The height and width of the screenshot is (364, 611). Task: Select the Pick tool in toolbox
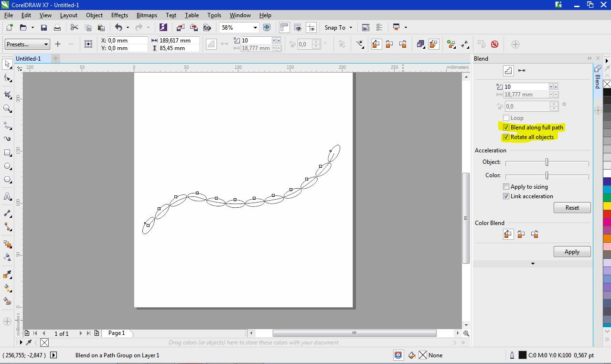[x=7, y=64]
